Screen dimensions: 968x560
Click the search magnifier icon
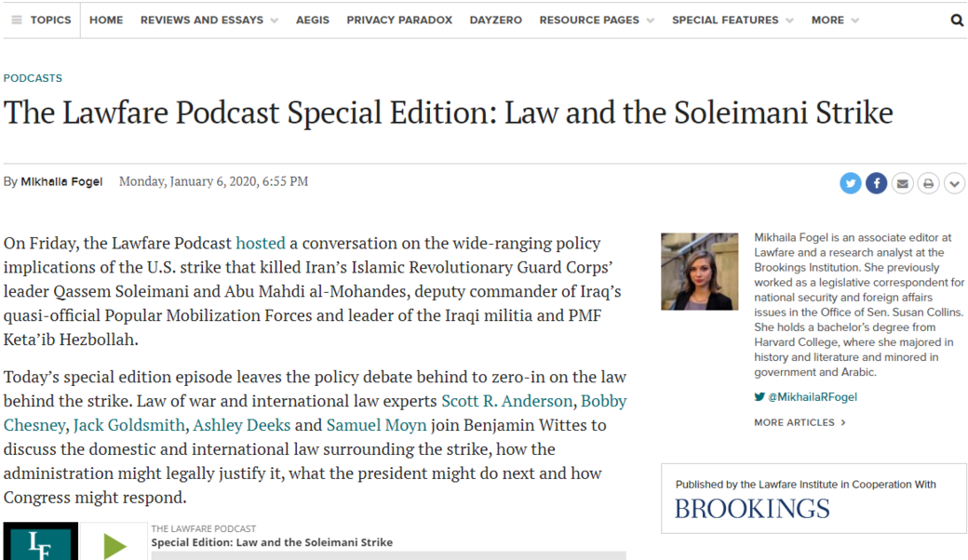957,20
